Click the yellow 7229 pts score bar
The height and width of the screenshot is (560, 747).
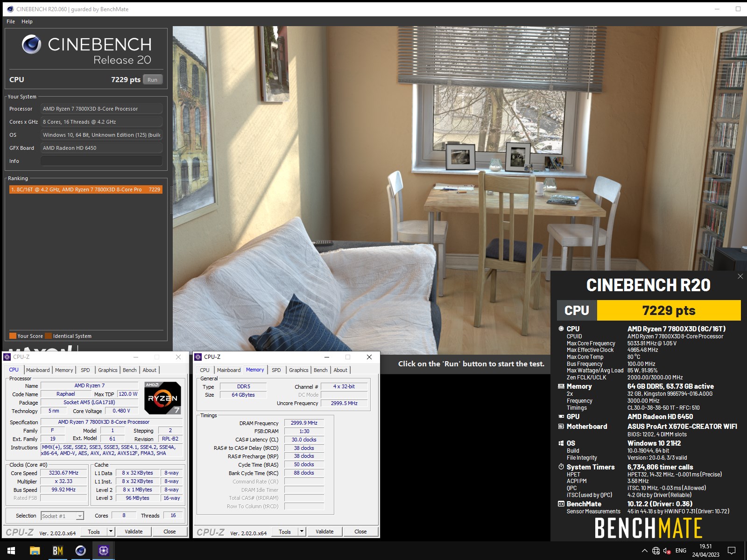(x=669, y=310)
